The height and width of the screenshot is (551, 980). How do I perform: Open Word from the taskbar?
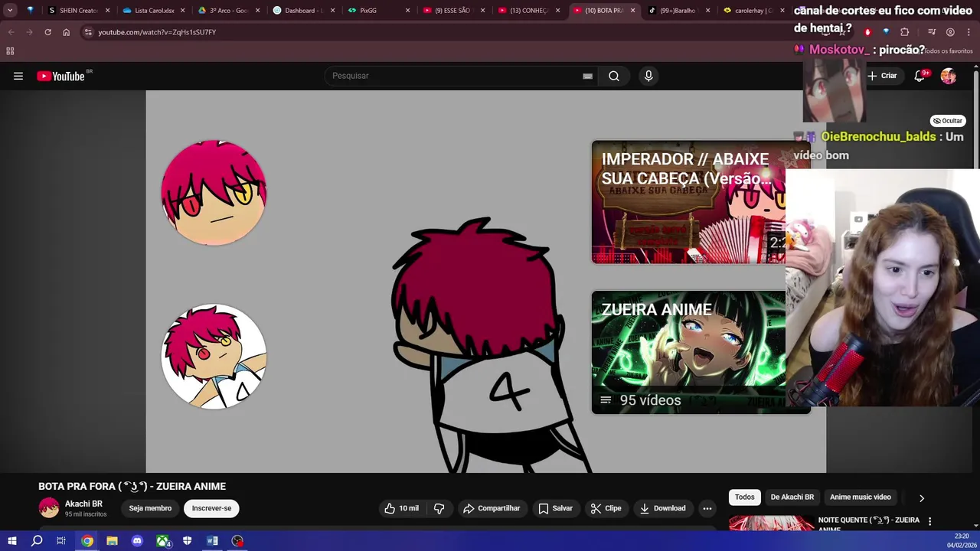[212, 541]
